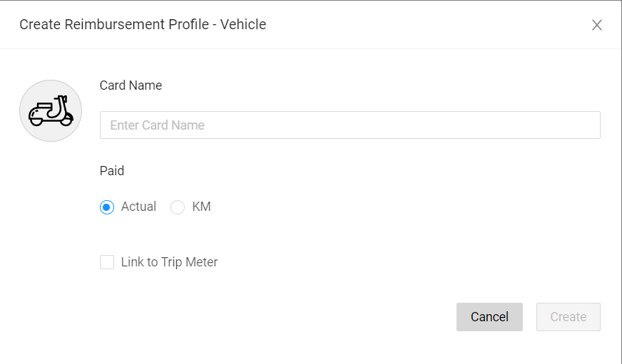Close the dialog using the X icon
The width and height of the screenshot is (622, 364).
coord(597,25)
